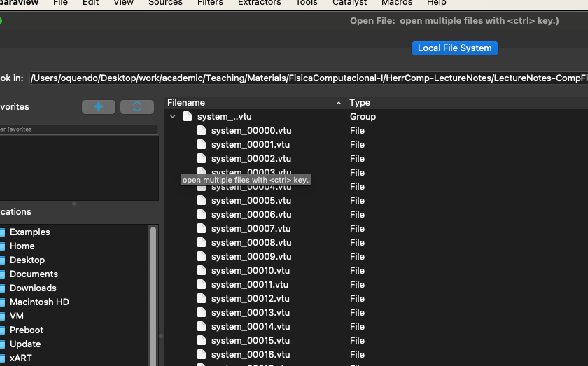
Task: Click the reset favorites refresh button
Action: [136, 106]
